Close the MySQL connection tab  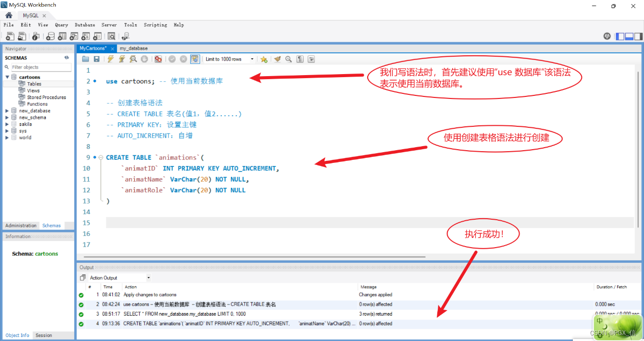click(x=44, y=16)
